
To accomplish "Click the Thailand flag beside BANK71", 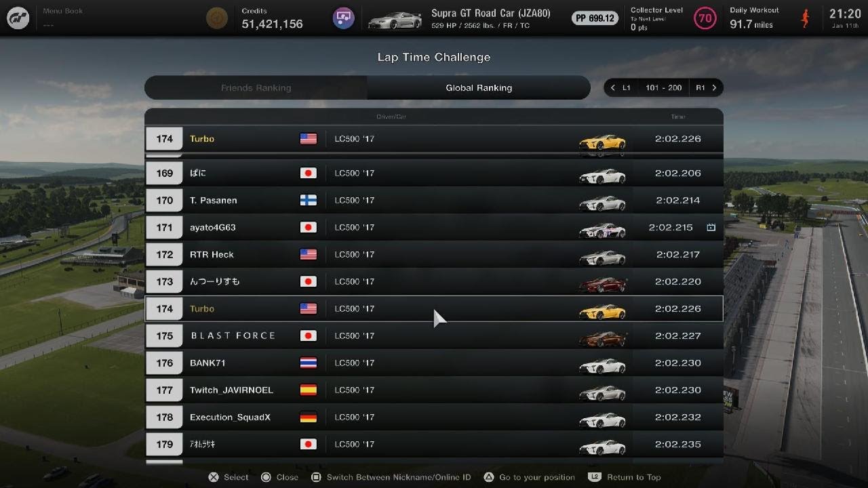I will click(308, 363).
